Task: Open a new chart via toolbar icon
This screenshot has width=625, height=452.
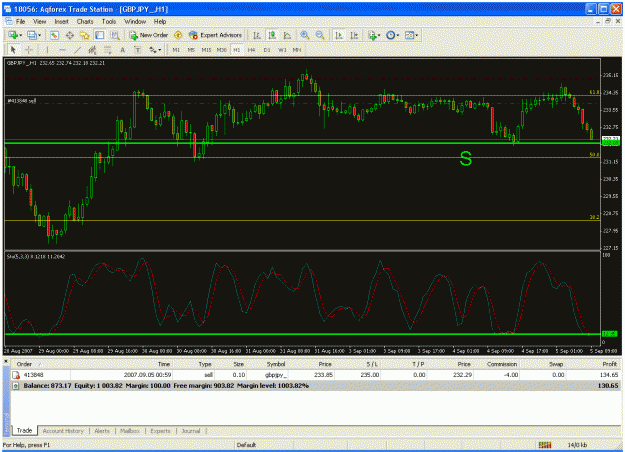Action: pos(13,35)
